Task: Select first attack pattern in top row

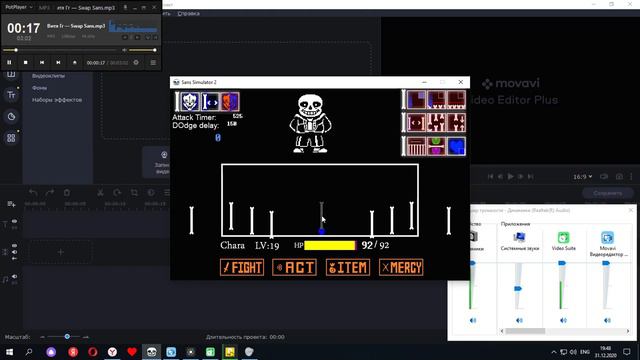Action: pyautogui.click(x=416, y=100)
